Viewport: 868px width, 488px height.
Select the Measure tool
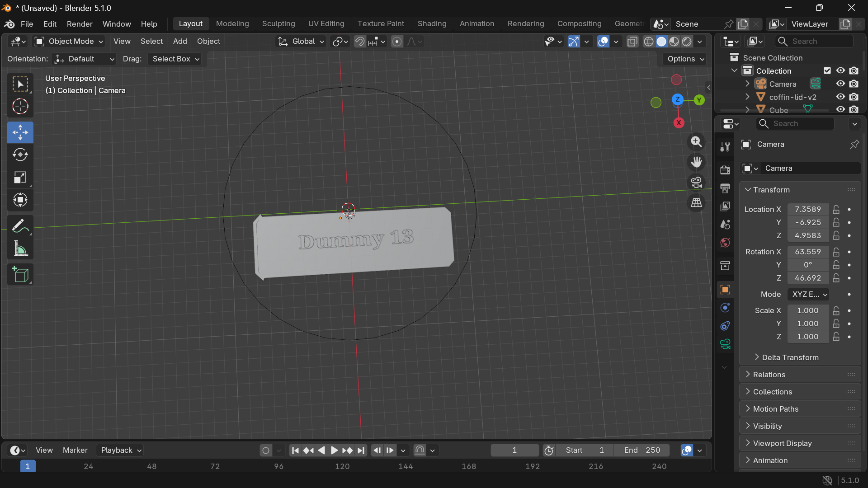pos(20,249)
